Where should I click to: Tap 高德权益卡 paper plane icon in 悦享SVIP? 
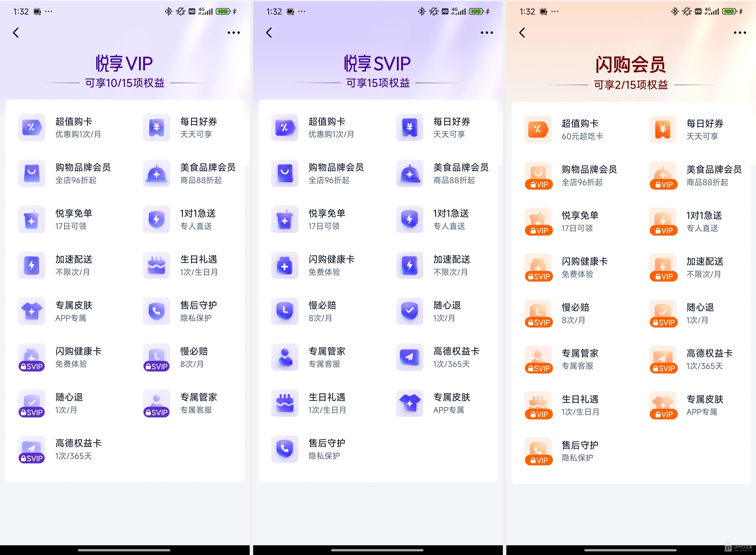point(410,357)
